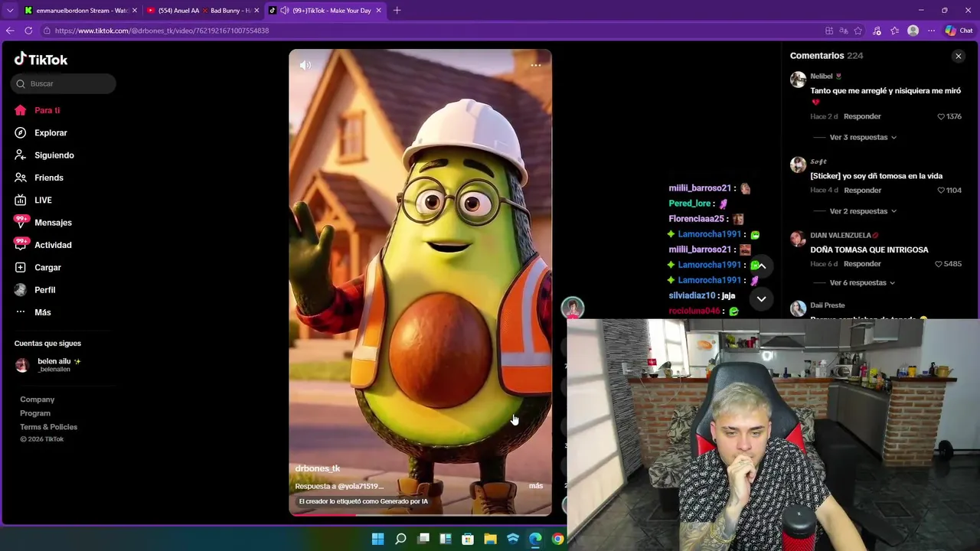Go to next video with down arrow
Viewport: 980px width, 551px height.
761,299
